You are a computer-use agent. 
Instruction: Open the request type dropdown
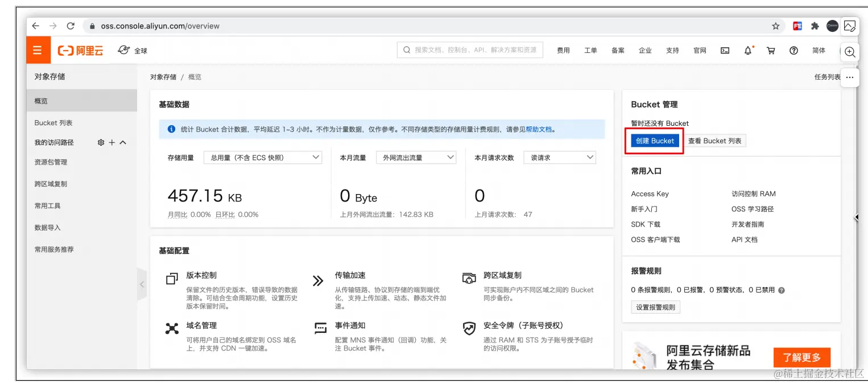[560, 157]
